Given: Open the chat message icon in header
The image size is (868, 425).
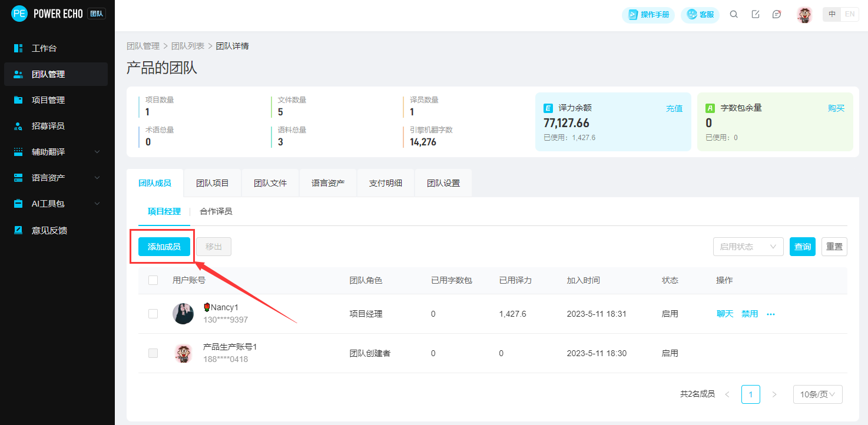Looking at the screenshot, I should pos(777,15).
